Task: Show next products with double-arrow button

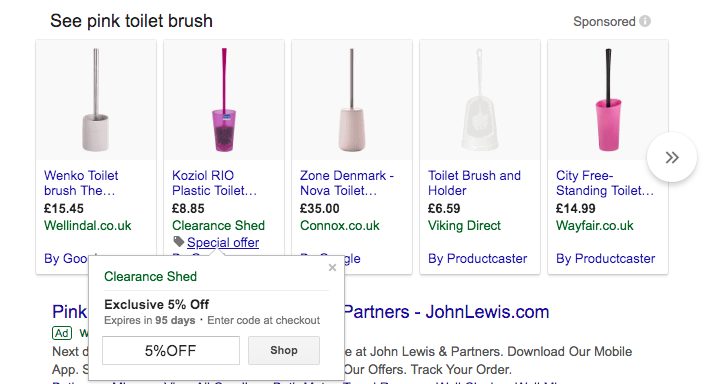Action: 672,157
